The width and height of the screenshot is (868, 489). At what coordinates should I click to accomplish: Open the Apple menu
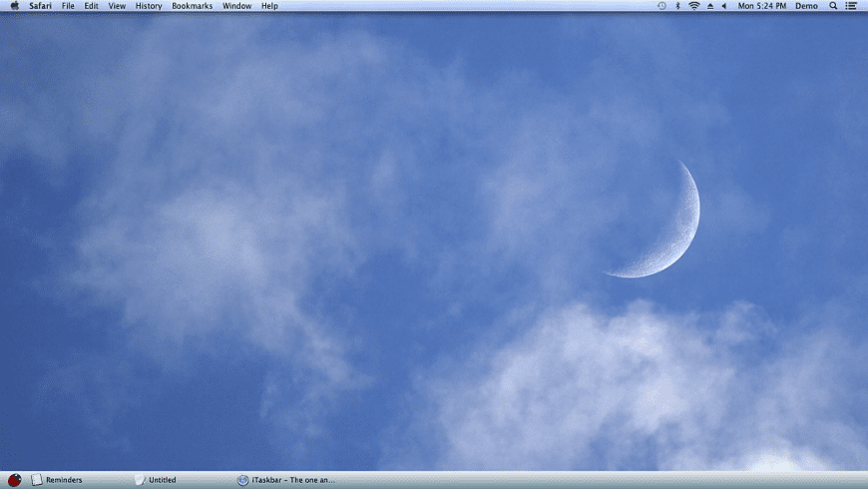tap(15, 6)
